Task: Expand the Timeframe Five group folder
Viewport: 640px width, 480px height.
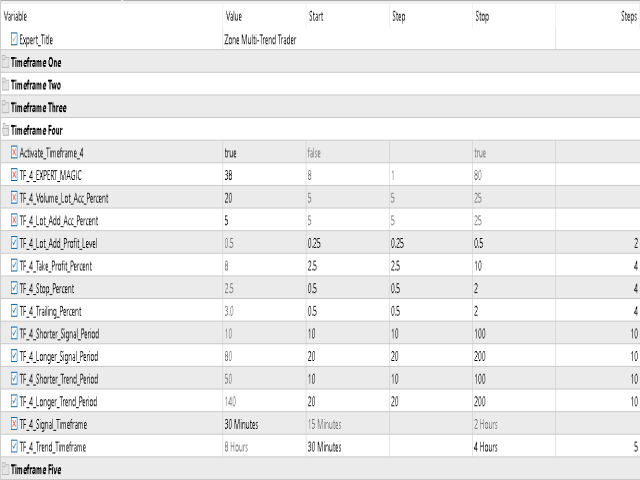Action: tap(6, 469)
